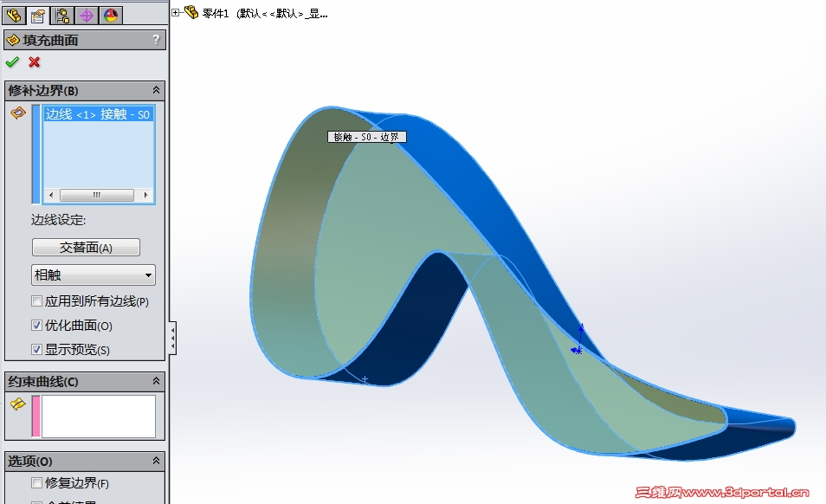Click the panel collapse handle on splitter
Screen dimensions: 826x504
click(172, 338)
